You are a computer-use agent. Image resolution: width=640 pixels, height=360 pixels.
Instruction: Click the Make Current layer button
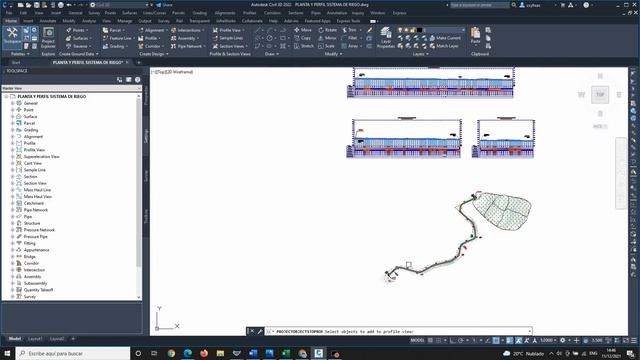pyautogui.click(x=445, y=38)
